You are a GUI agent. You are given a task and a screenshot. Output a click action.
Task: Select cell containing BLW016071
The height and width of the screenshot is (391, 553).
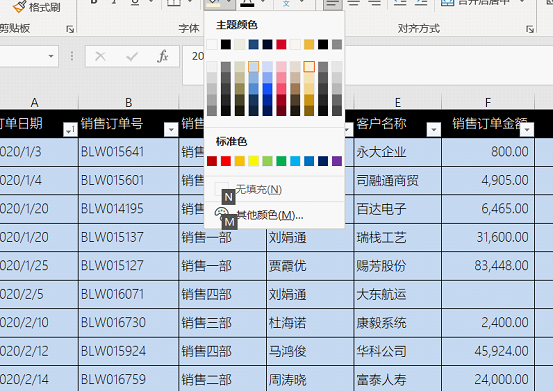128,294
